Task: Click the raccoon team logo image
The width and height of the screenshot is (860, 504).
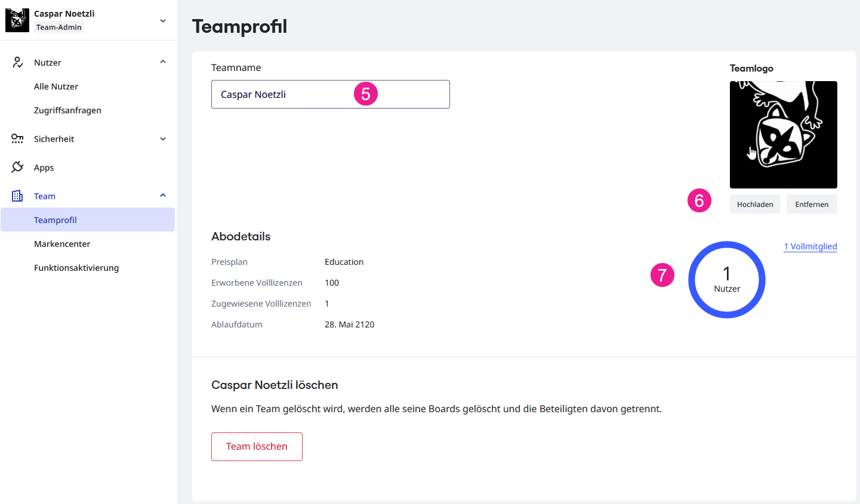Action: pyautogui.click(x=783, y=135)
